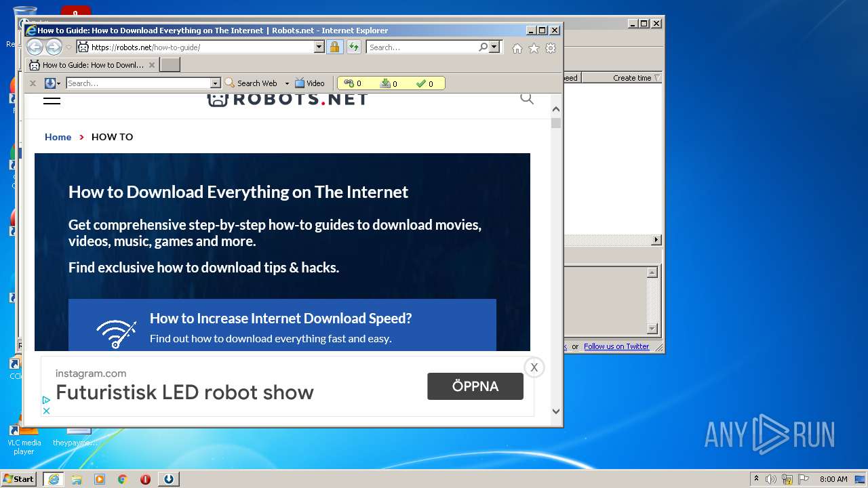Open the volume speaker tray icon
Screen dimensions: 868x488
pos(770,479)
